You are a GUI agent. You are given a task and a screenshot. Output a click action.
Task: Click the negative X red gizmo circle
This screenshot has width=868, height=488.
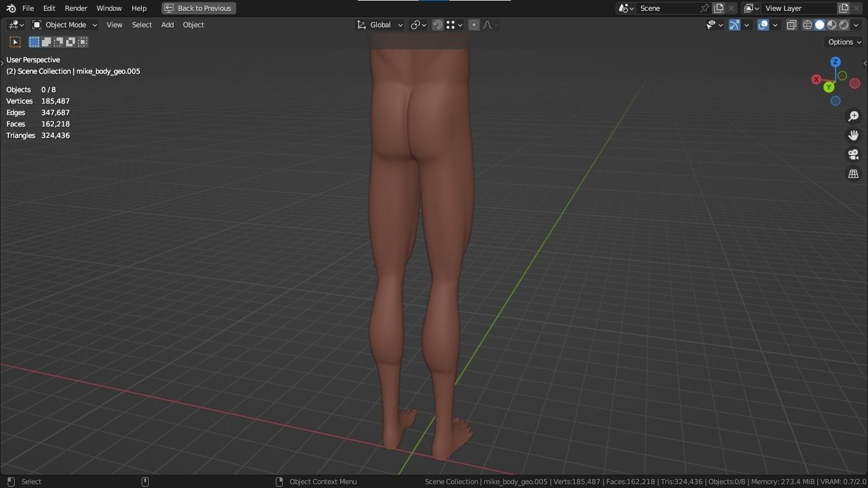pyautogui.click(x=855, y=84)
